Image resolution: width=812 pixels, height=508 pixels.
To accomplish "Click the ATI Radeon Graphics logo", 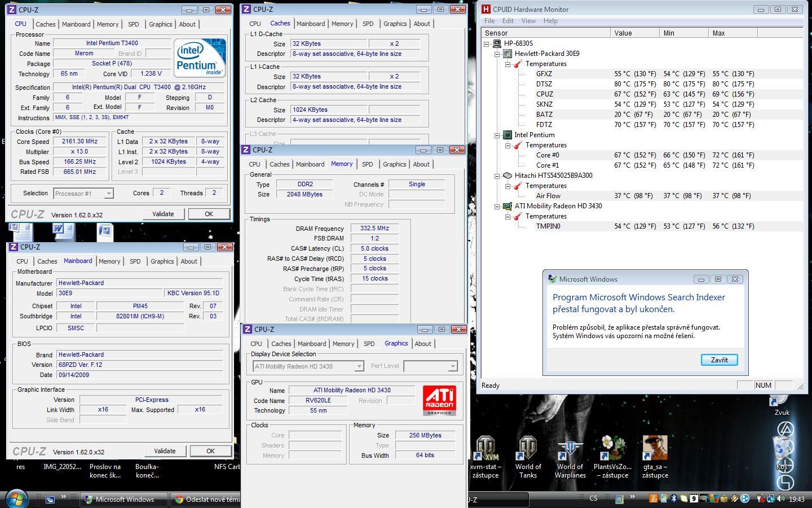I will tap(439, 401).
